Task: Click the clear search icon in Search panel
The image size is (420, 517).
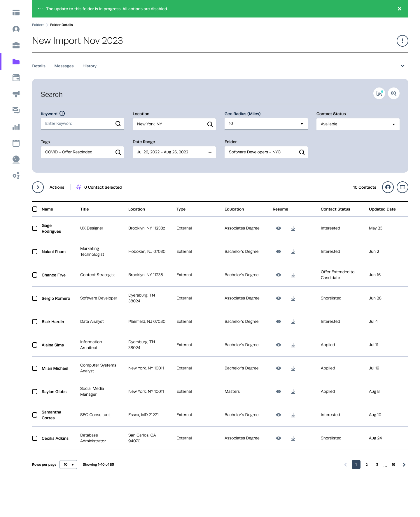Action: point(393,93)
